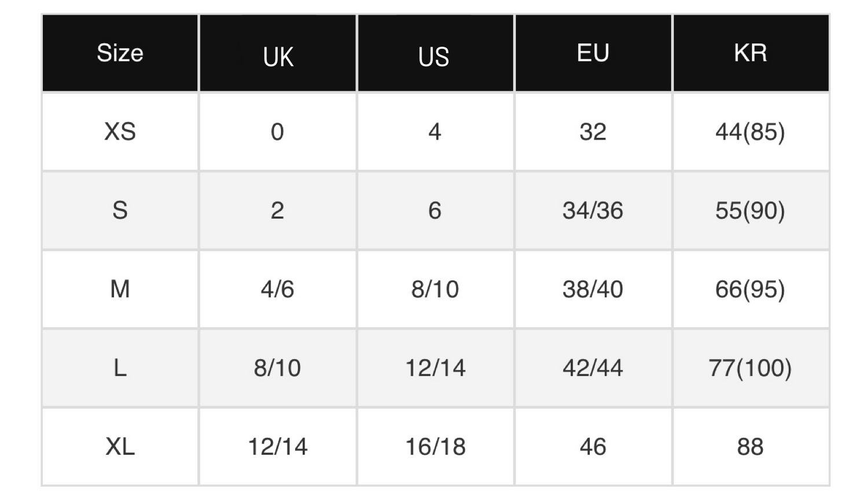Click the EU column header
Screen dimensions: 868x503
pyautogui.click(x=593, y=53)
